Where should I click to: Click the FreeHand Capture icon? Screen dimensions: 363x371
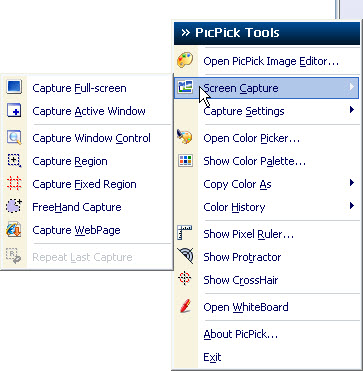click(14, 206)
